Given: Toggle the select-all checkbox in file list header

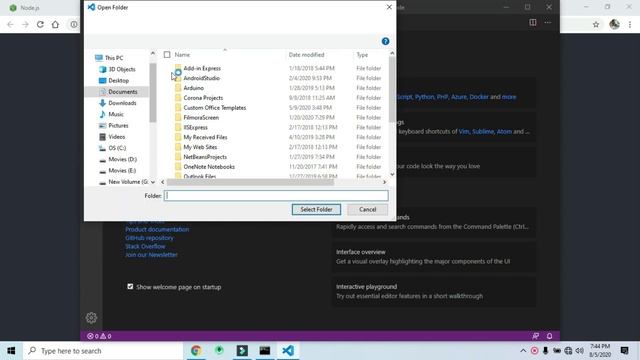Looking at the screenshot, I should coord(167,55).
